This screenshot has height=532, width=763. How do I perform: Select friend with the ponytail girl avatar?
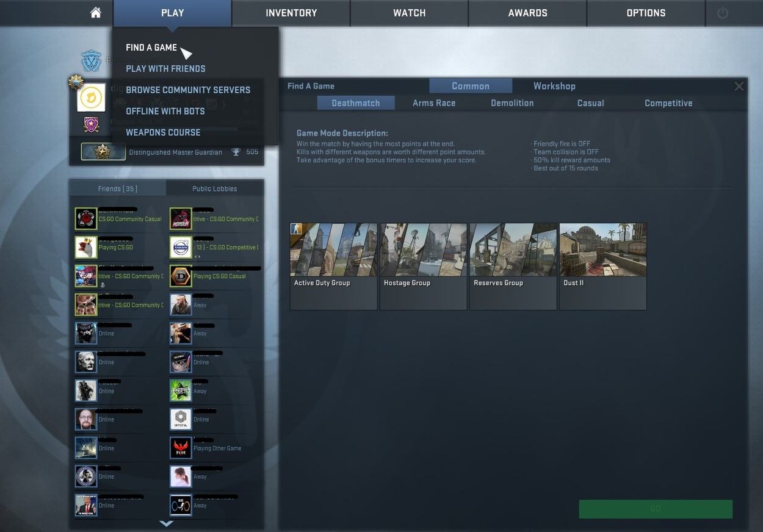(x=181, y=476)
